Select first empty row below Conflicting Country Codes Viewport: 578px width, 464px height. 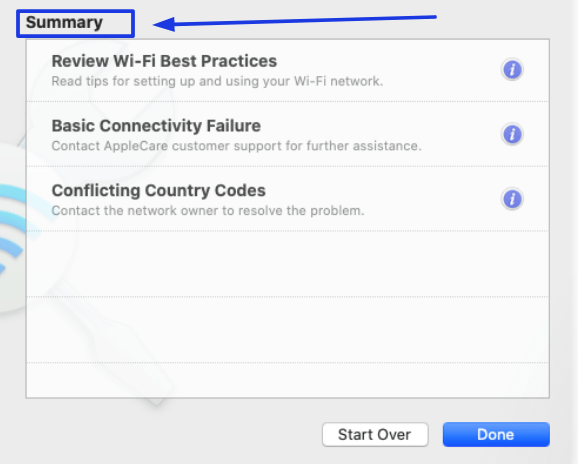click(288, 264)
